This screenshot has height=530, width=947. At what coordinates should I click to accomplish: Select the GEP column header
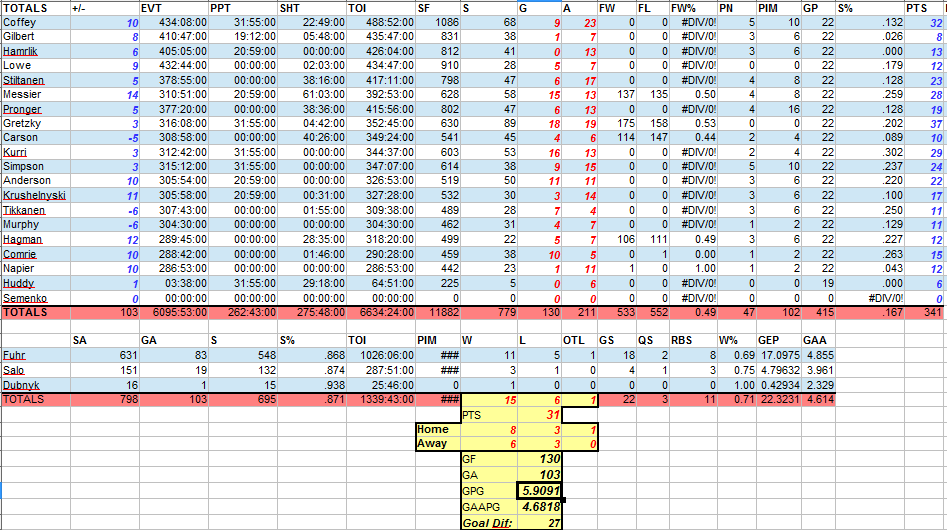[779, 340]
